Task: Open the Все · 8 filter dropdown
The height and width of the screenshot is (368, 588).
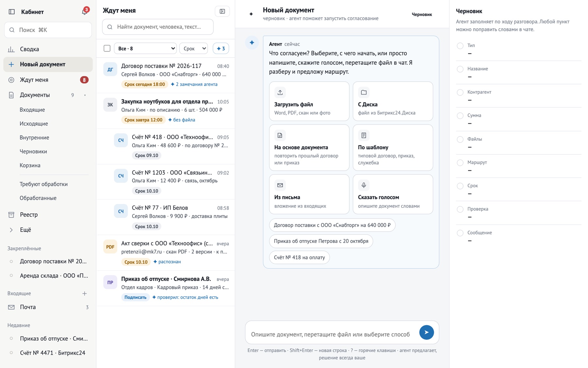Action: pos(145,48)
